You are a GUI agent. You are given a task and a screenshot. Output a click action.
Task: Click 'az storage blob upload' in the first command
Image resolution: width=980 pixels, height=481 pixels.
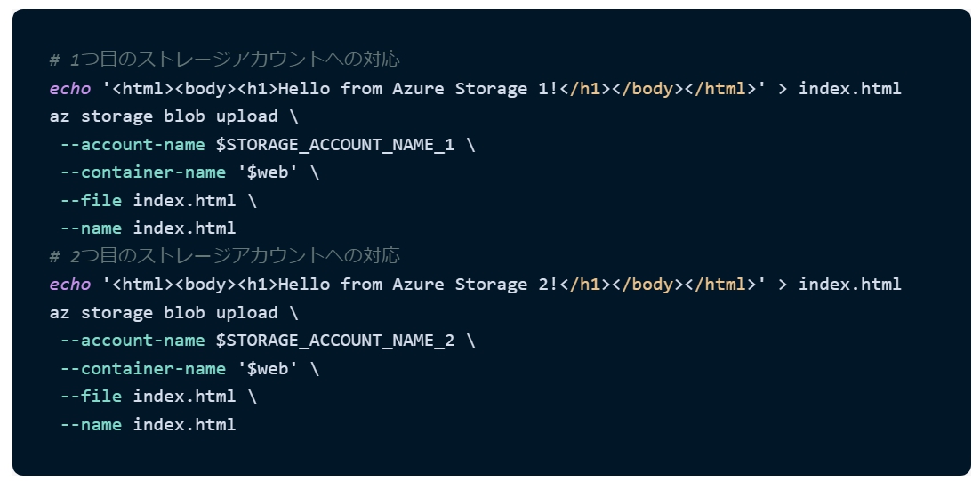point(164,116)
